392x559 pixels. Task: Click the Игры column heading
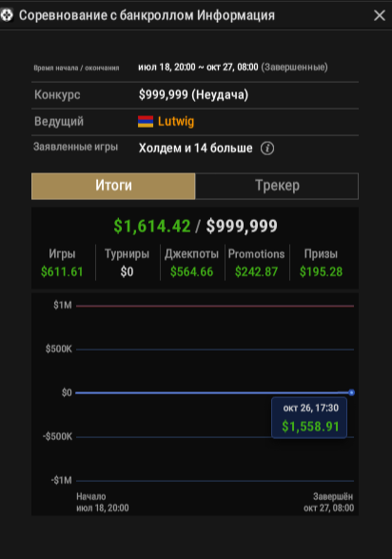point(62,254)
